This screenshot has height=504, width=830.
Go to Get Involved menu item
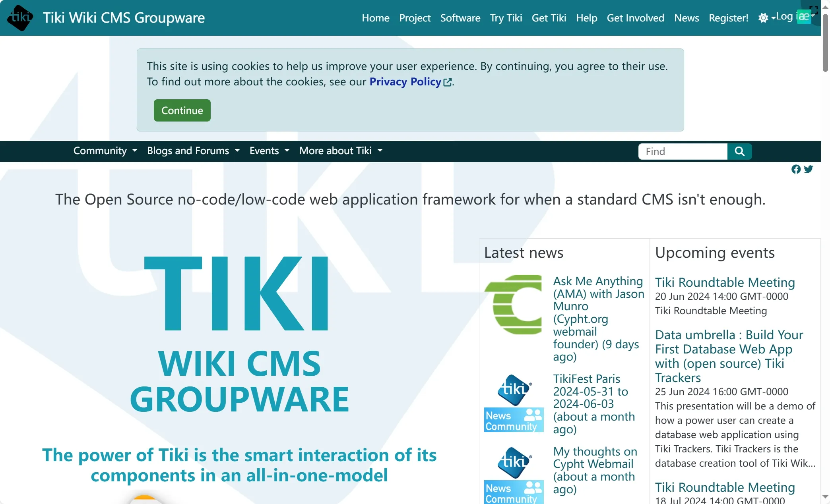pyautogui.click(x=635, y=18)
